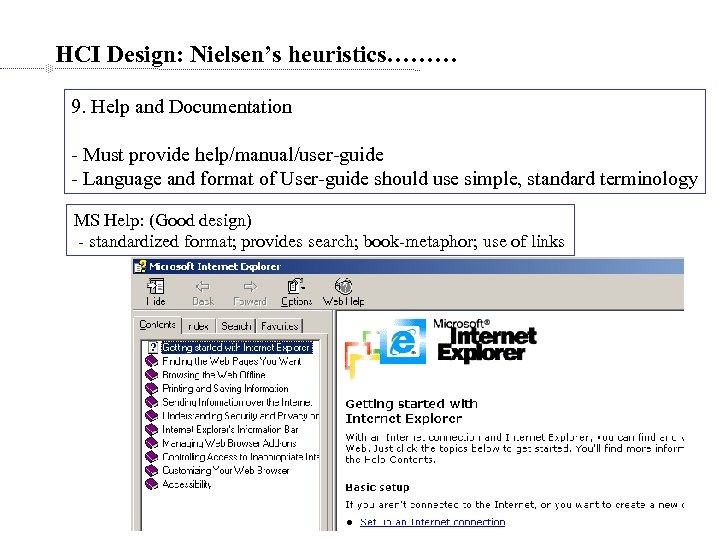The image size is (720, 540).
Task: Switch to the Contents tab
Action: coord(158,325)
